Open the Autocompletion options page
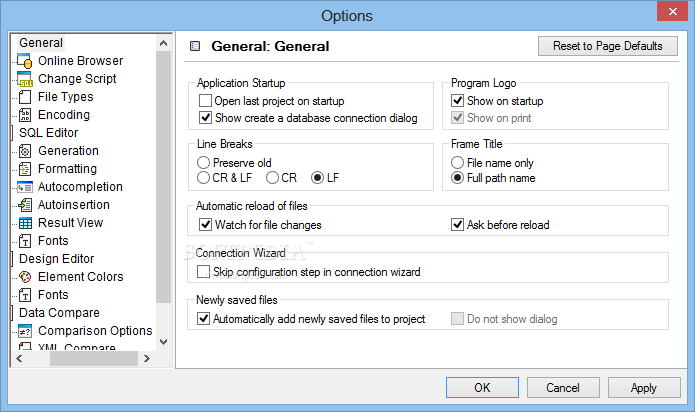The width and height of the screenshot is (695, 412). (x=80, y=187)
